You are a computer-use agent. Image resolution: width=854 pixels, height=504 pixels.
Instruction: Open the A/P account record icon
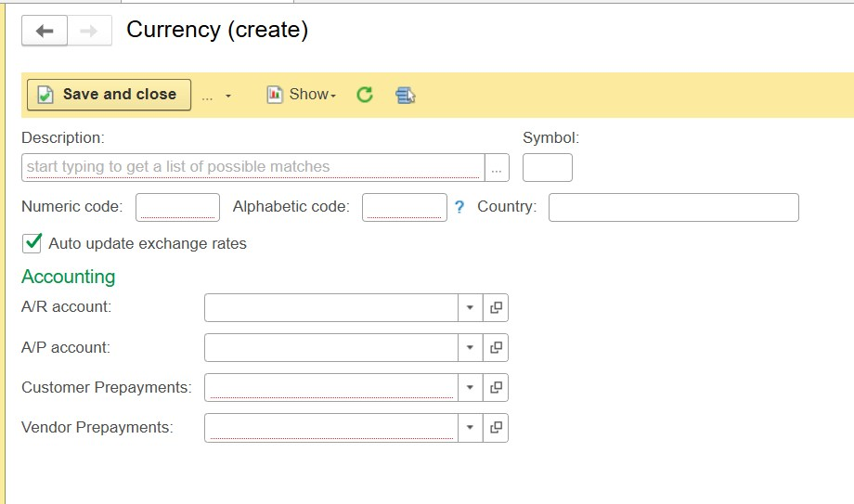[x=496, y=347]
